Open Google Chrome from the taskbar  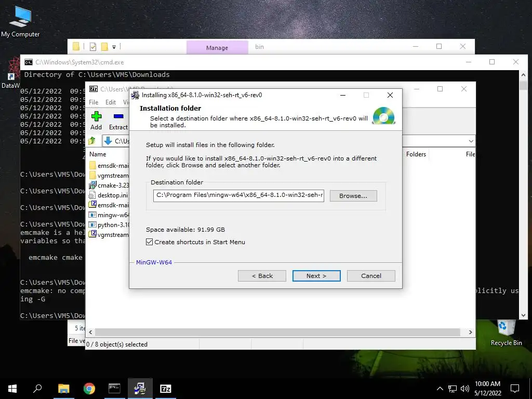pos(89,389)
